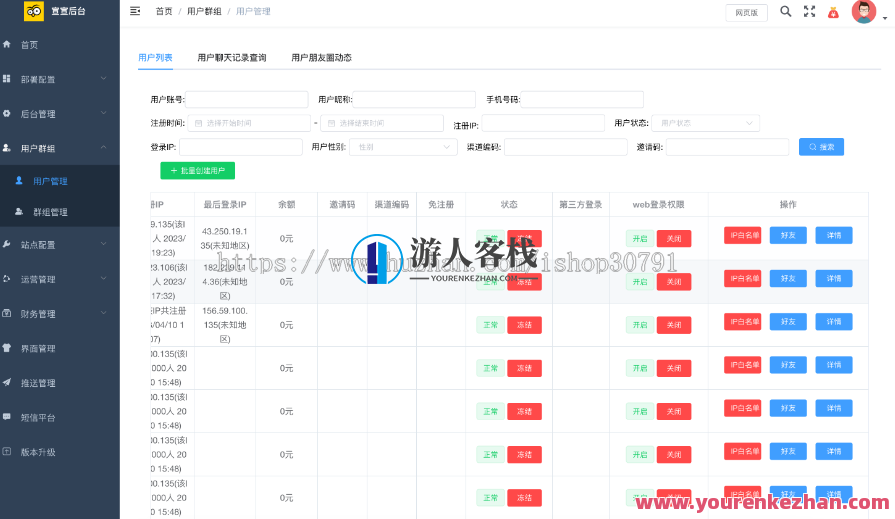
Task: Click 关闭 web login for row 43.250.19.135
Action: click(x=674, y=239)
